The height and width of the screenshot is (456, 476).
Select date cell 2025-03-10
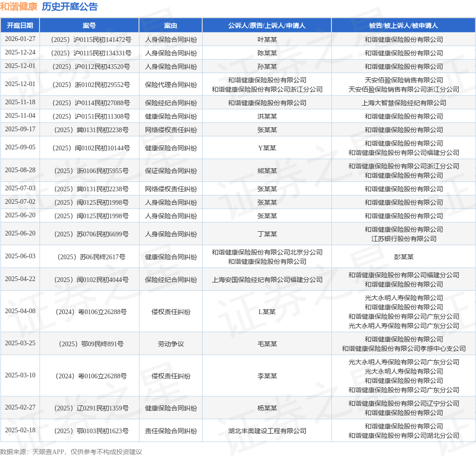pos(20,376)
